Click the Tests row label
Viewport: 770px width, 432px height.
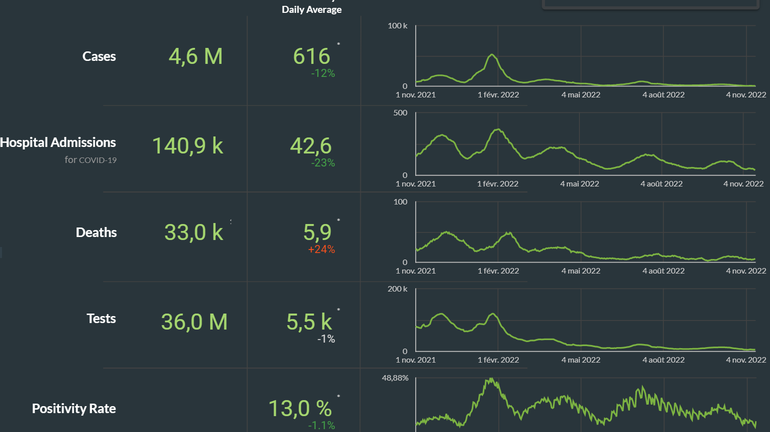click(x=100, y=319)
